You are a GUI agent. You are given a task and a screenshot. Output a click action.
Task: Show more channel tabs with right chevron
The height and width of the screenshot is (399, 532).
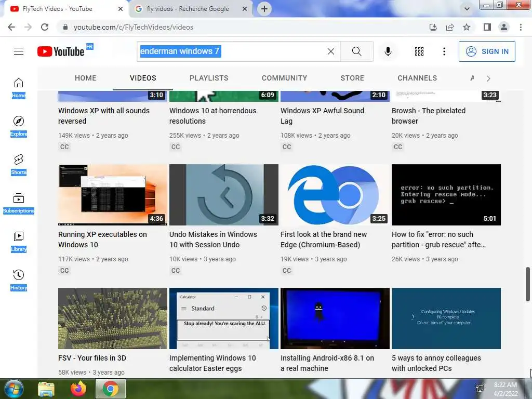[x=488, y=78]
